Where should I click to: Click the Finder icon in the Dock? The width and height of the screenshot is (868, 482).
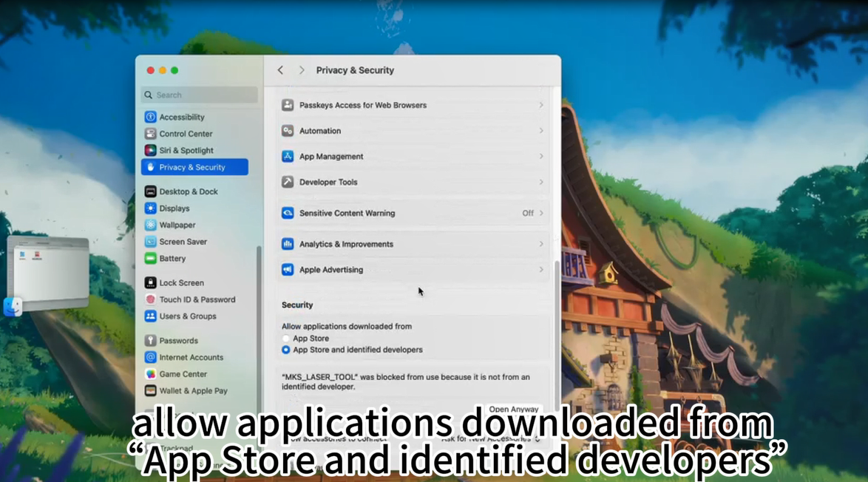coord(13,306)
